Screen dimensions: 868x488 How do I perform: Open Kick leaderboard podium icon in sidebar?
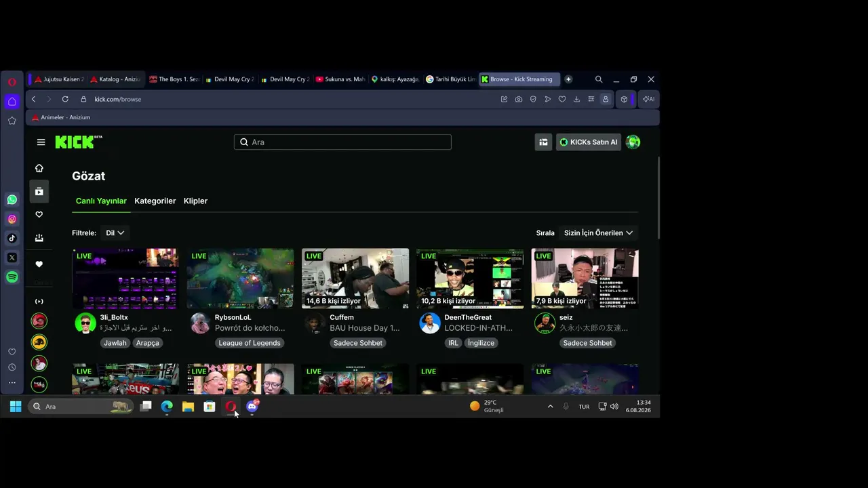(x=39, y=238)
